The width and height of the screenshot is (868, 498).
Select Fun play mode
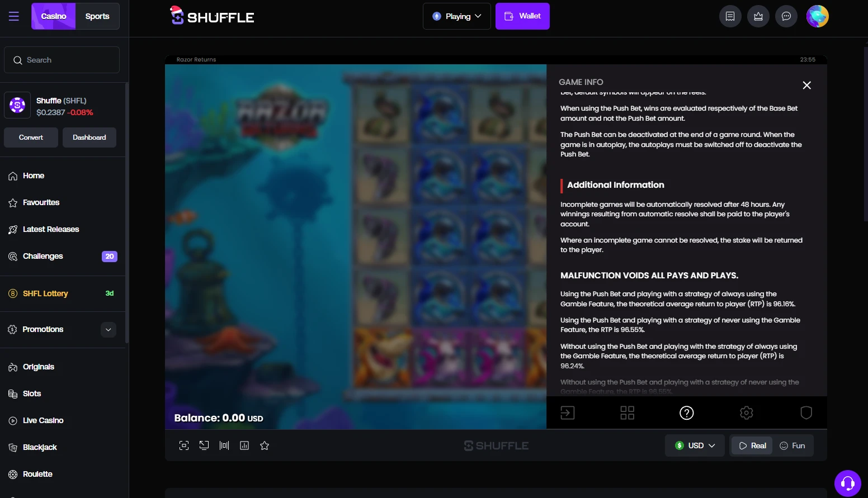(x=792, y=445)
